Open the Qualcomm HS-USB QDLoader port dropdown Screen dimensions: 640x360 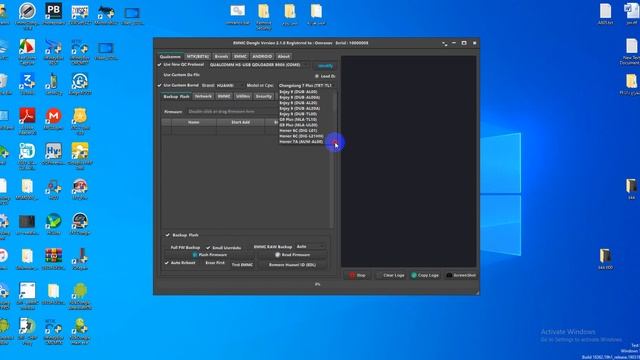pos(259,65)
